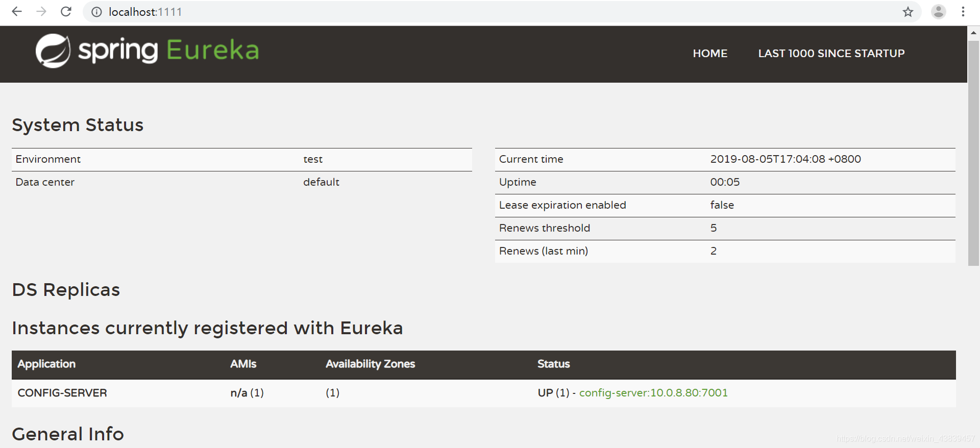
Task: Click the AMIs column header
Action: point(243,364)
